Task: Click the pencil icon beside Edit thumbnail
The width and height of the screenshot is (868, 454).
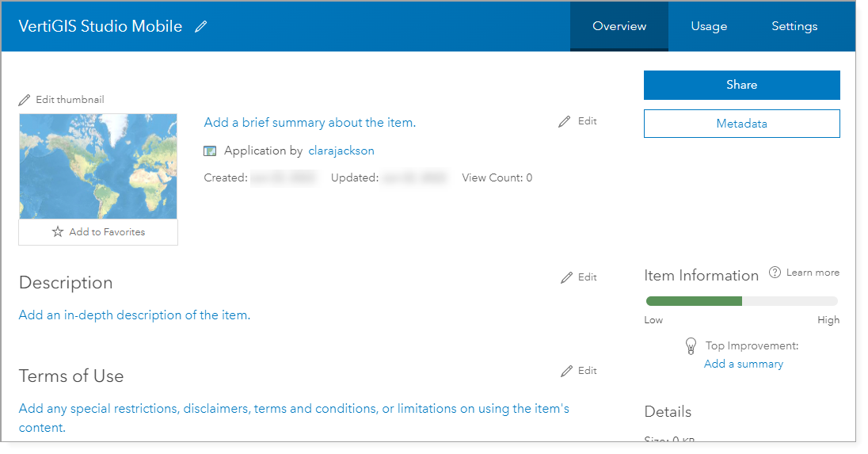Action: point(25,100)
